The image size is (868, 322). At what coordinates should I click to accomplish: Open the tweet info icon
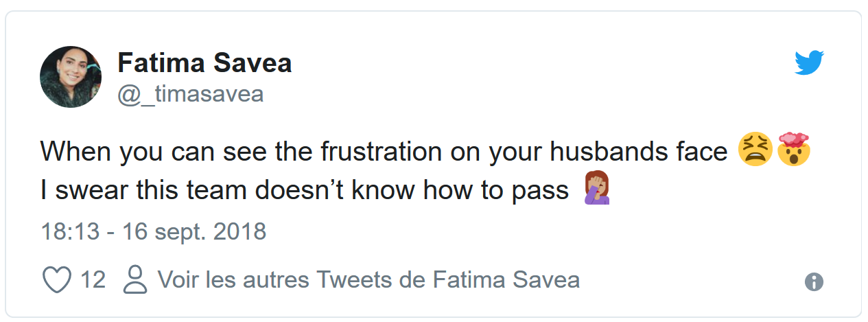tap(814, 281)
